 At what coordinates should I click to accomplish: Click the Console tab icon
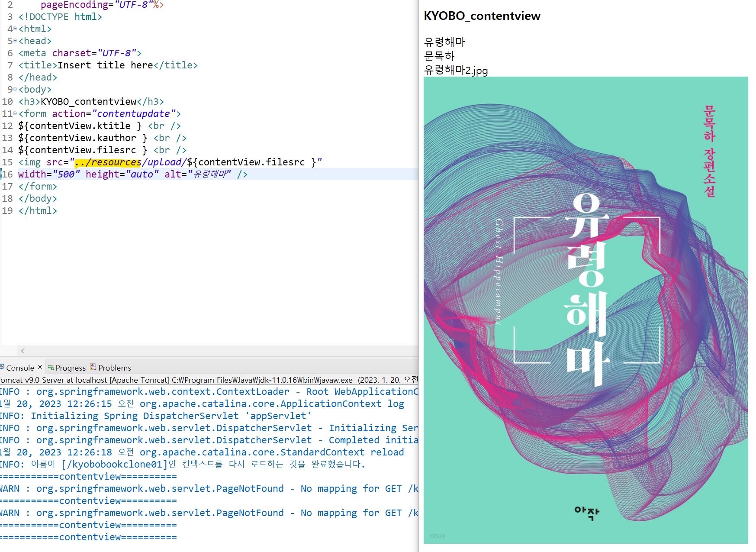tap(2, 367)
